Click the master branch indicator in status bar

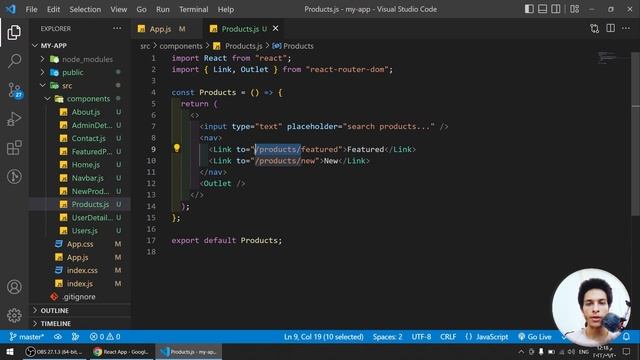pos(27,337)
